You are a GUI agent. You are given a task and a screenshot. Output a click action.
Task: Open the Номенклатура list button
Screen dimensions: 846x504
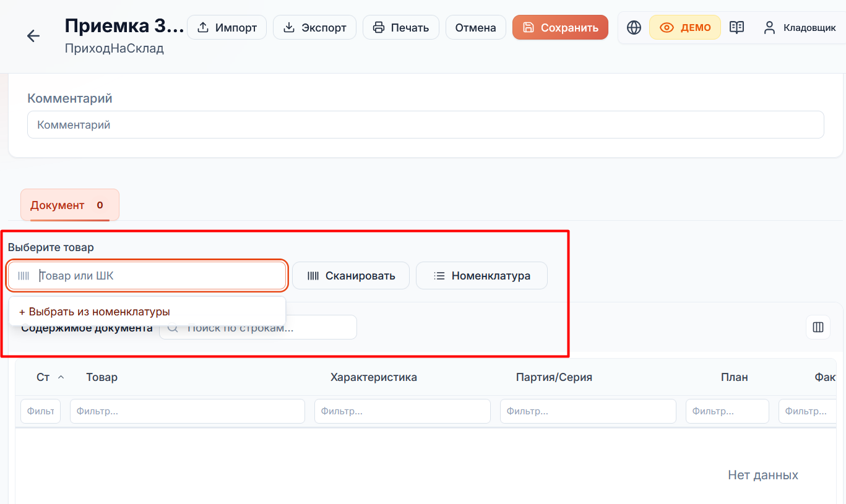[x=481, y=276]
